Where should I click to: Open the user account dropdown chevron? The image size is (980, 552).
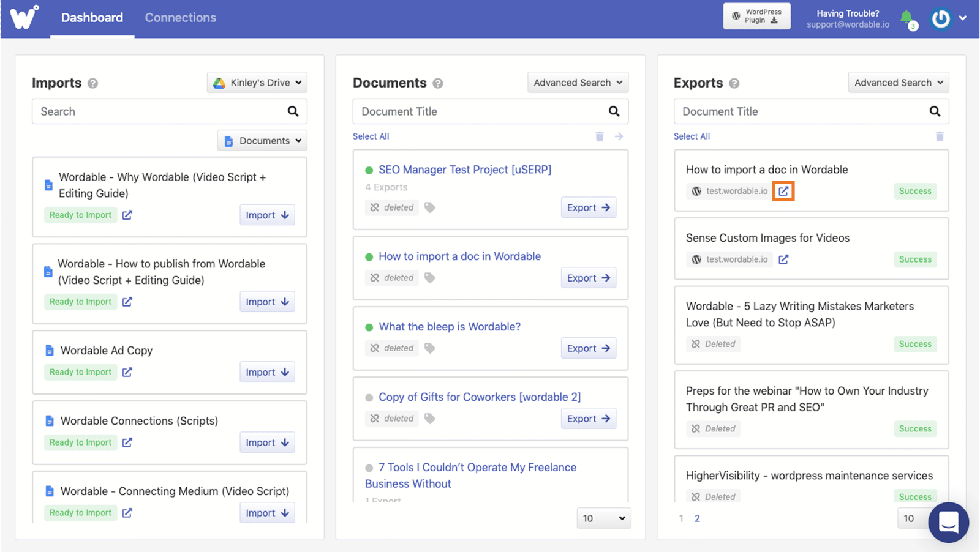(x=963, y=18)
